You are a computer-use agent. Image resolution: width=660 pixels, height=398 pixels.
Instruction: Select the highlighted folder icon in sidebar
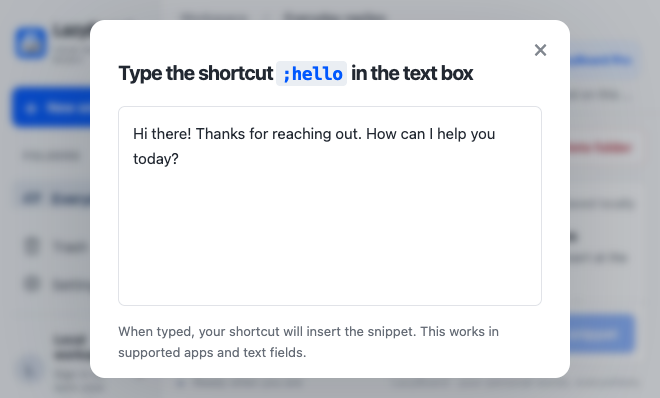[31, 199]
